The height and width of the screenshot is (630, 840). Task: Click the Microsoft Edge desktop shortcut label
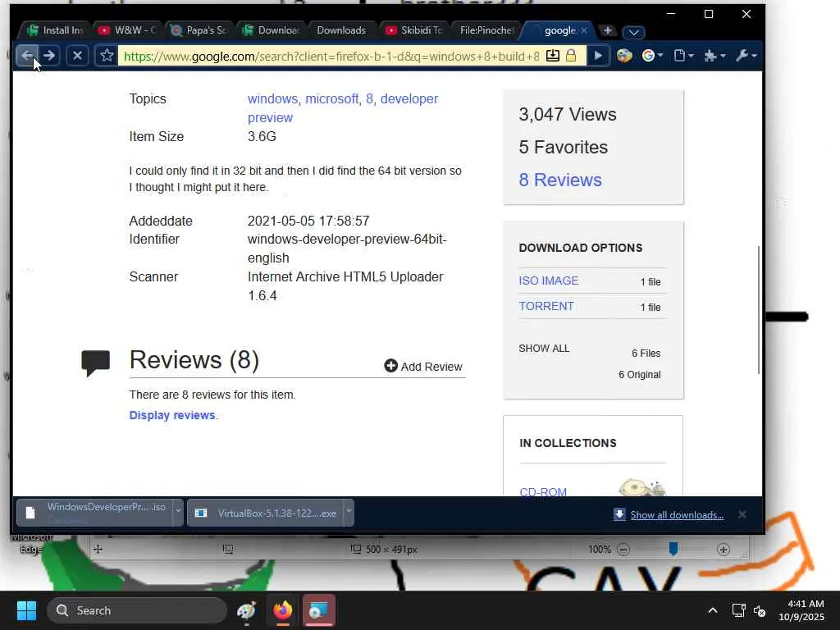(x=31, y=543)
